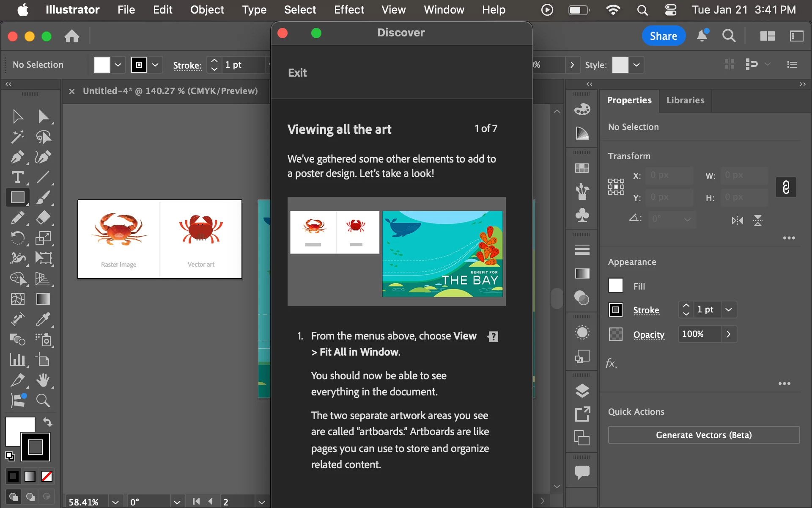
Task: Switch to the Libraries tab
Action: [685, 100]
